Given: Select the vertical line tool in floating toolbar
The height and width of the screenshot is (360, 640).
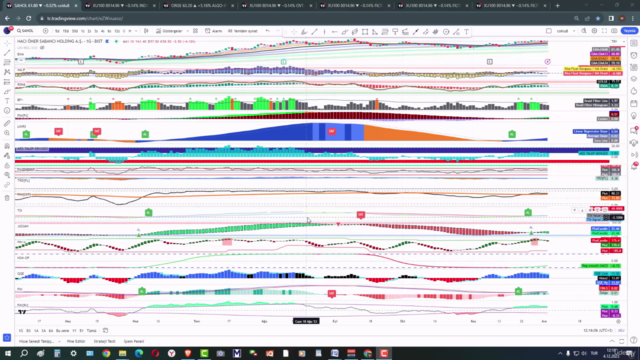Looking at the screenshot, I should [324, 32].
